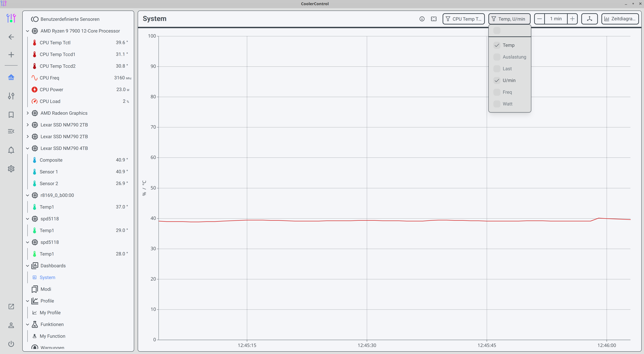
Task: Enable the Auslastung checkbox
Action: [x=497, y=57]
